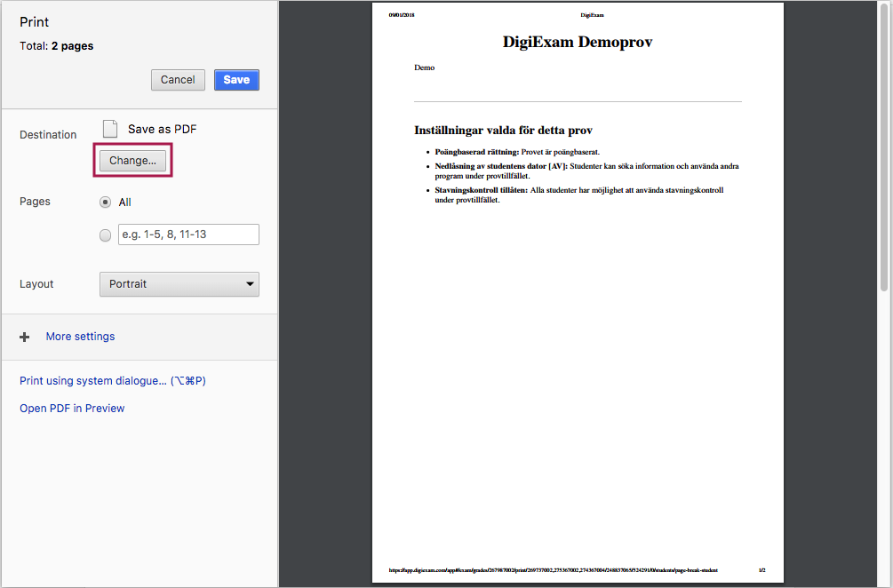Click the 1/2 page number in preview footer
The height and width of the screenshot is (588, 893).
tap(762, 569)
